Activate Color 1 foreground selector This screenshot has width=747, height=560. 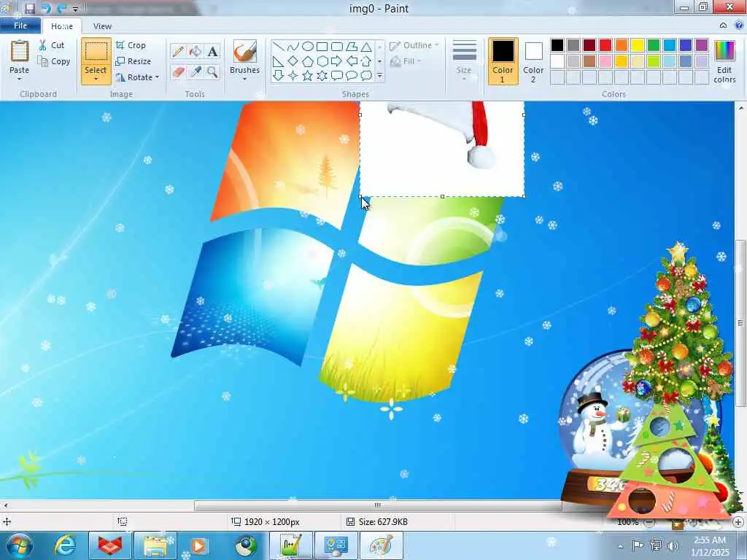[x=503, y=61]
